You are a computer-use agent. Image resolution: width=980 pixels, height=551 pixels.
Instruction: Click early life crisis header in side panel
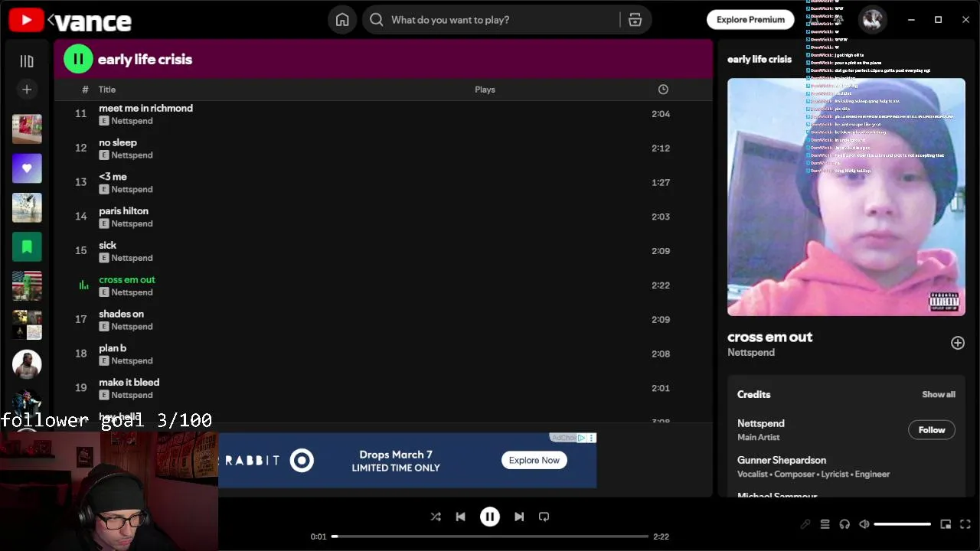[759, 59]
